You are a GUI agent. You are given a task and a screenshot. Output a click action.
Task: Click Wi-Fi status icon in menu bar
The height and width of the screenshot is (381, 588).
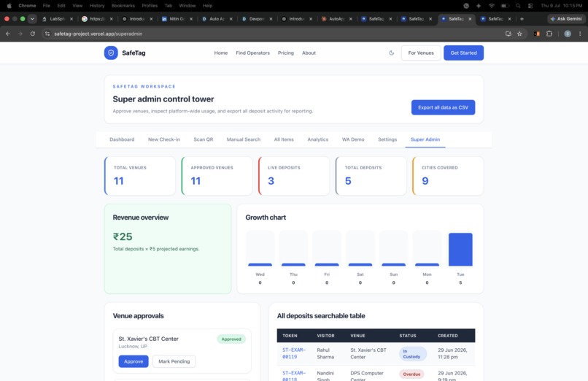coord(492,6)
